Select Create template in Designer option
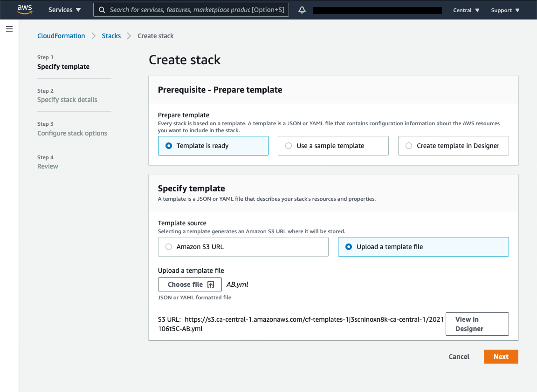Viewport: 537px width, 392px height. [453, 146]
